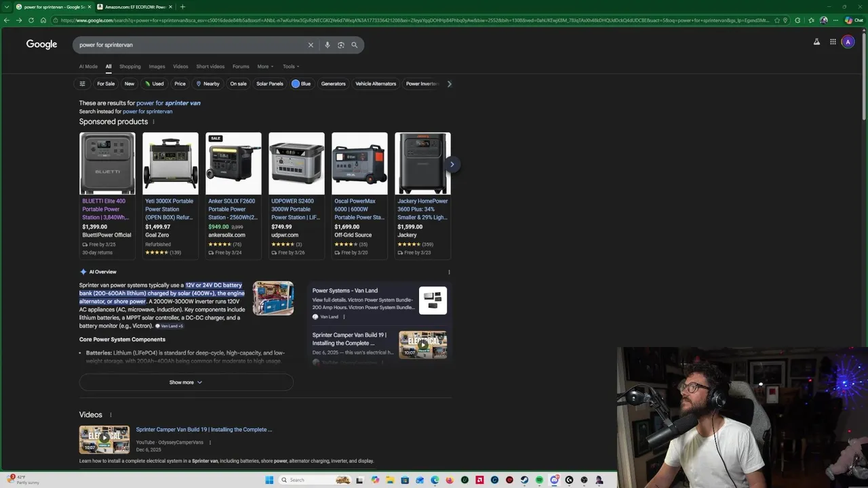Screen dimensions: 868x488
Task: Open Discord from the taskbar
Action: tap(554, 480)
